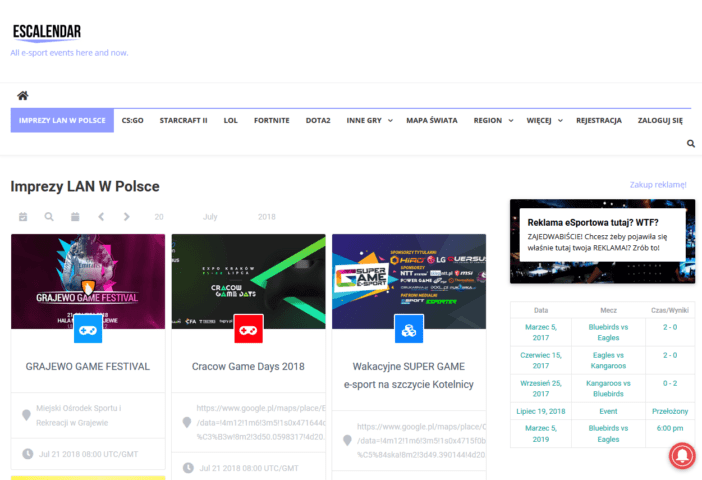The image size is (702, 480).
Task: Open the STARCRAFT II menu item
Action: coord(184,120)
